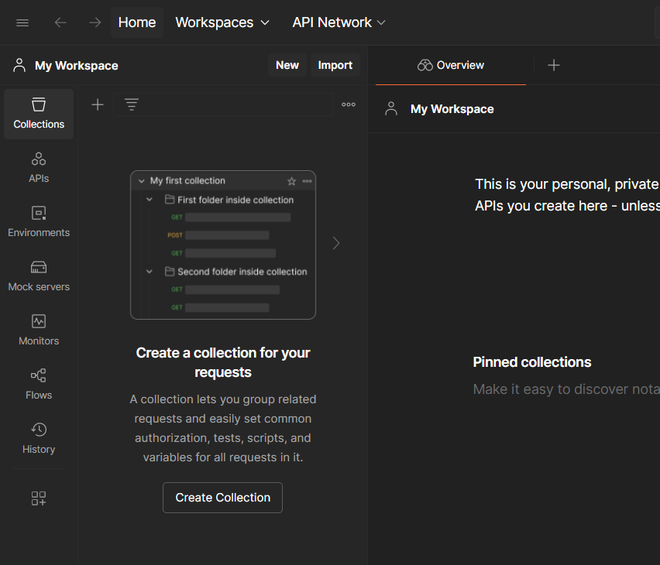Go to the Home menu item
Image resolution: width=660 pixels, height=565 pixels.
(x=137, y=22)
